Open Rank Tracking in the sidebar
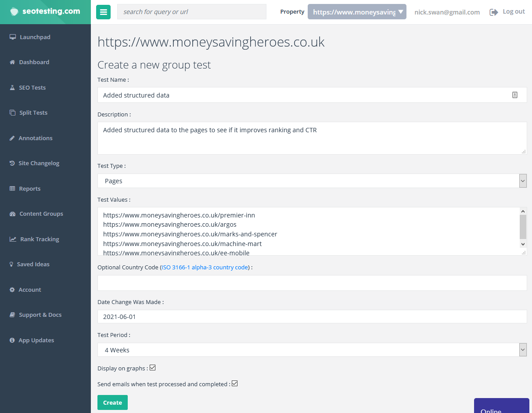532x413 pixels. (x=40, y=239)
